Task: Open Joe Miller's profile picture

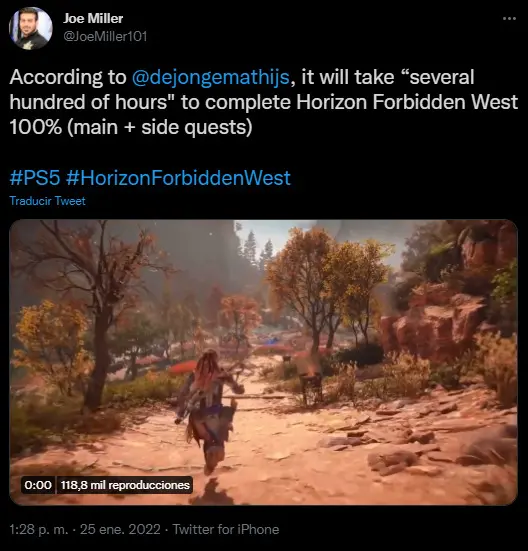Action: (31, 28)
